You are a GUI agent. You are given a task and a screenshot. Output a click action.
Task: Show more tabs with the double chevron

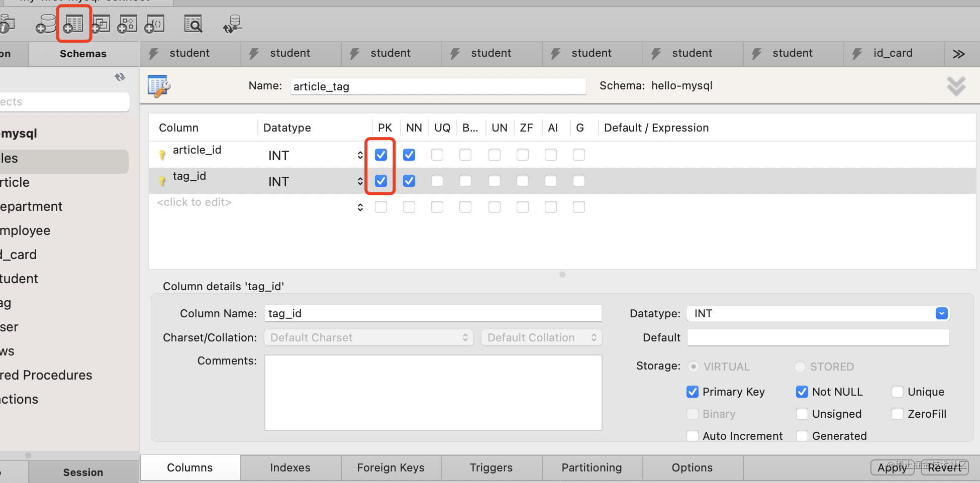958,54
